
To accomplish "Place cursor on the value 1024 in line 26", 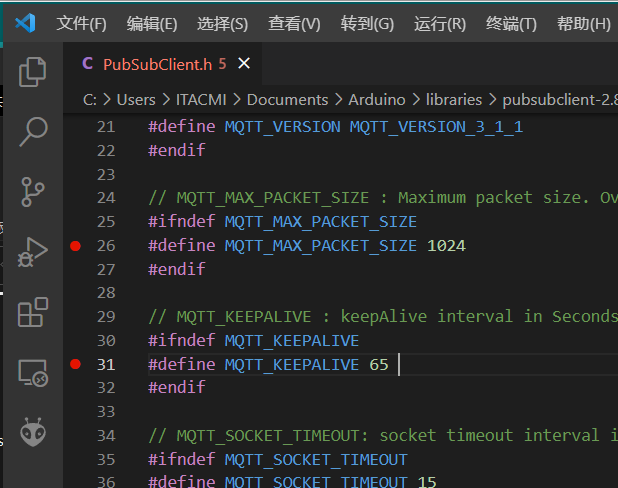I will [446, 246].
